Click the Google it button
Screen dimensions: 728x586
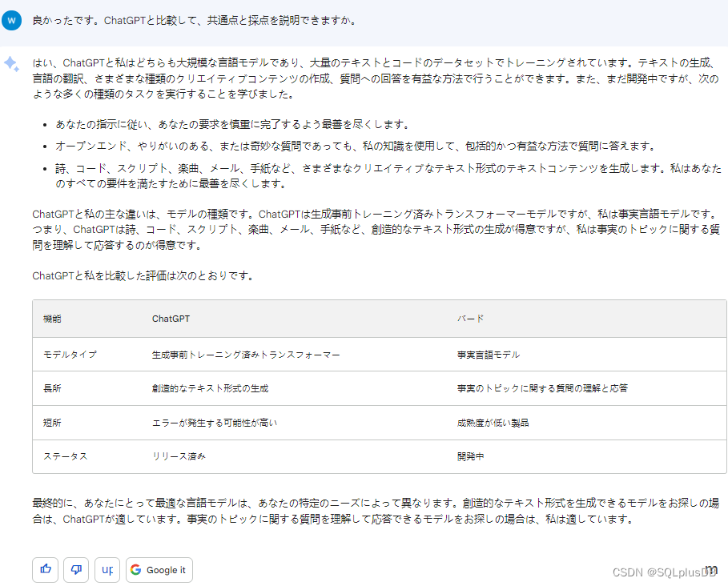point(159,569)
